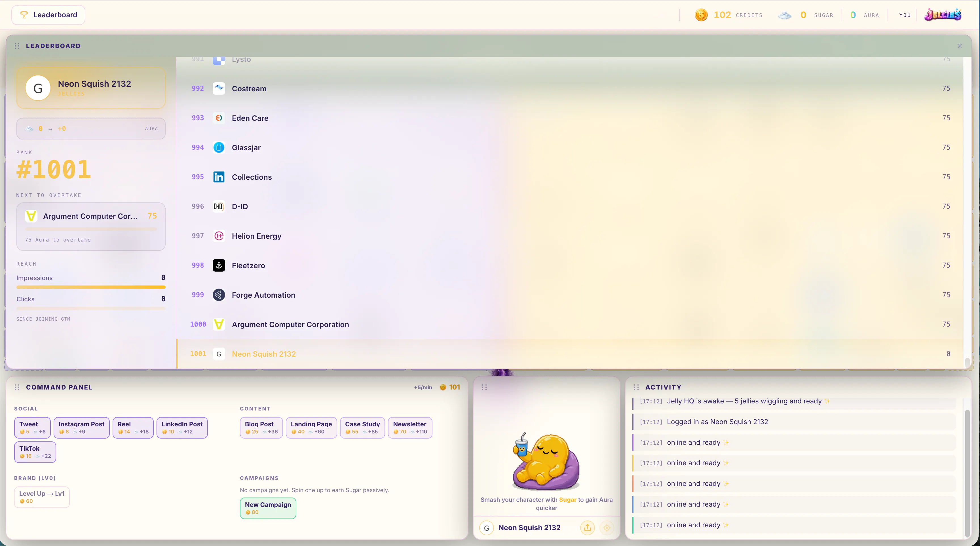Click the G avatar of Neon Squish 2132
Viewport: 980px width, 546px height.
click(x=38, y=88)
